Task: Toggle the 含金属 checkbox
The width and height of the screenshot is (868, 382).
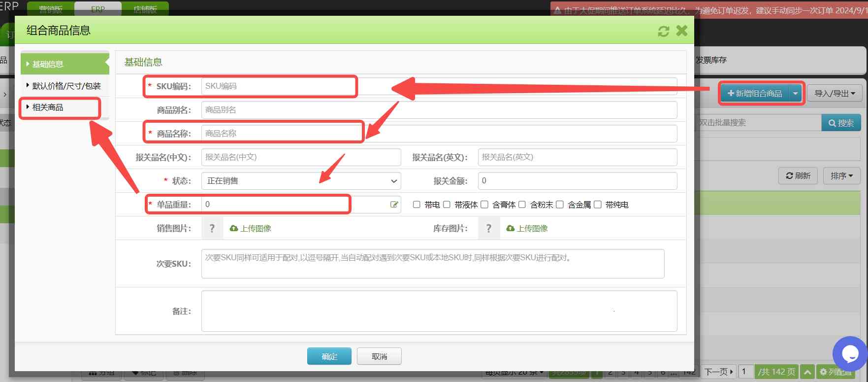Action: coord(560,205)
